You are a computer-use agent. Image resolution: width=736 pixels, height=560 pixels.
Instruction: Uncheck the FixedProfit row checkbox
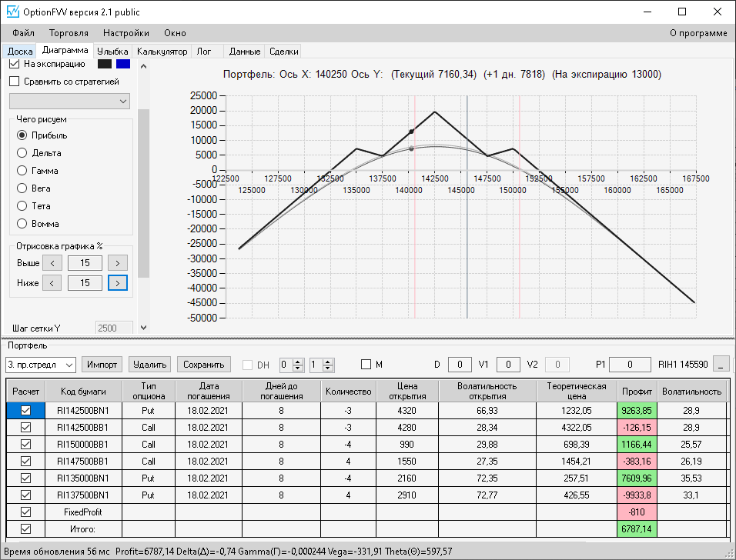click(26, 512)
